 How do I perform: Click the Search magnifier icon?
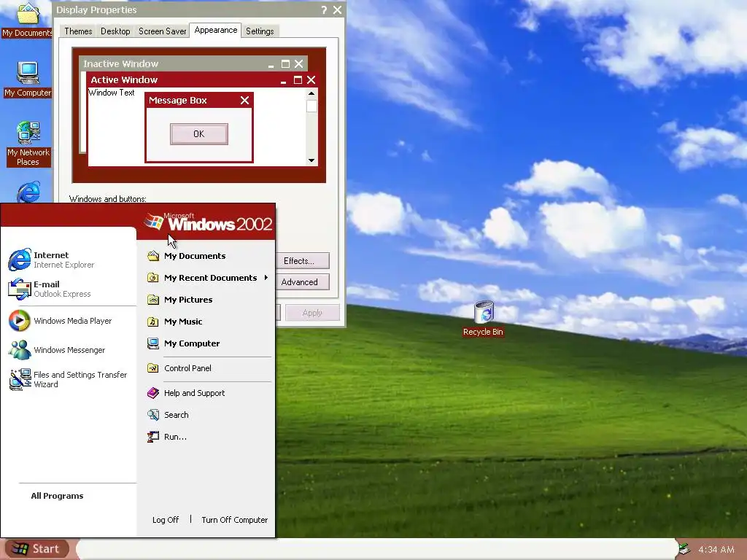click(x=153, y=415)
